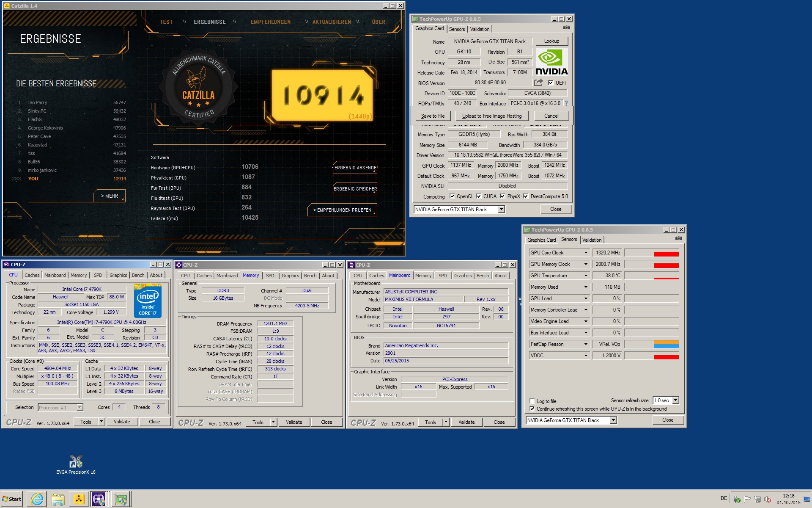The width and height of the screenshot is (812, 508).
Task: Click the Action Center flag tray icon
Action: coord(747,499)
